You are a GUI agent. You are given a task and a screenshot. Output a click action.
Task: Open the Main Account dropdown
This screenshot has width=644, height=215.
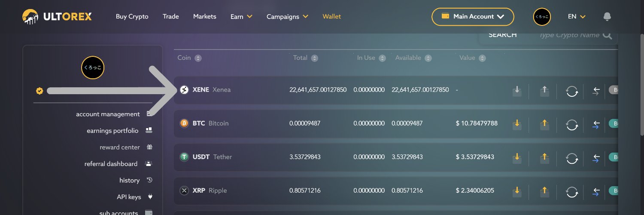coord(473,17)
